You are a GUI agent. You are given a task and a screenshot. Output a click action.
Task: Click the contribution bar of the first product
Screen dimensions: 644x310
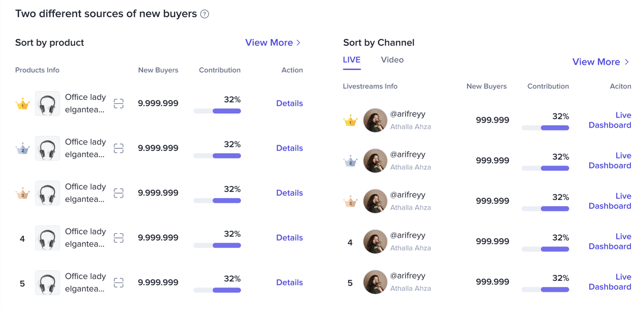click(x=217, y=111)
